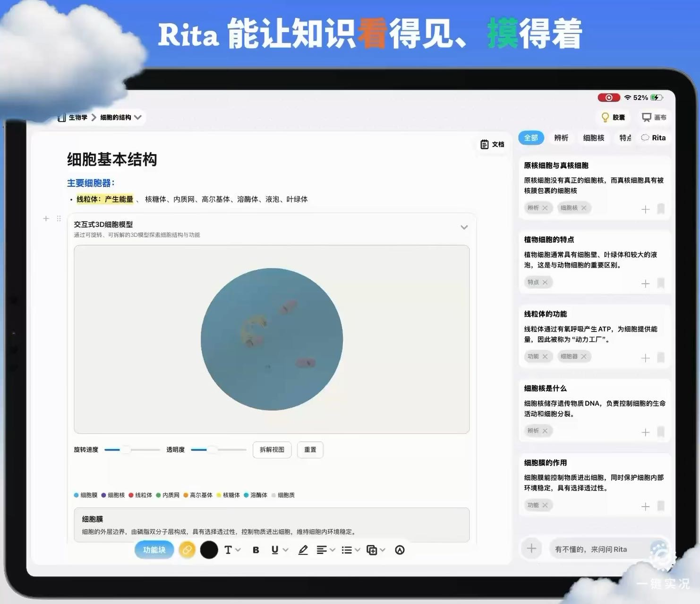Open the text style T dropdown
Screen dimensions: 700x604
(232, 550)
